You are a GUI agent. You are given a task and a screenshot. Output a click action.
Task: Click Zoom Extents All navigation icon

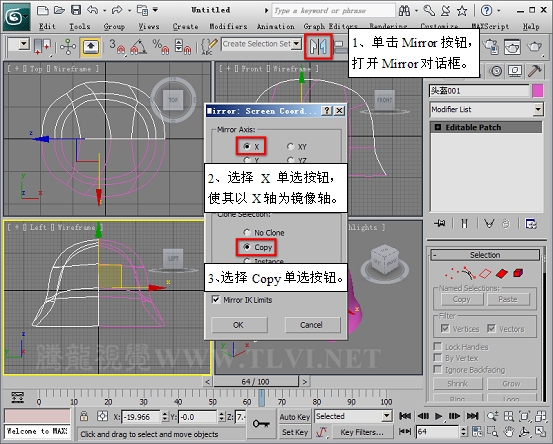click(540, 416)
